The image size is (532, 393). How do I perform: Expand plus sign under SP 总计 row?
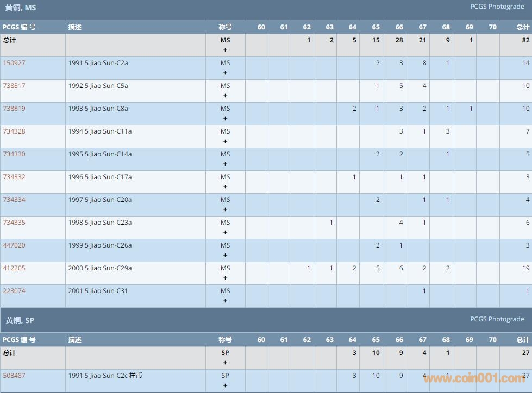[225, 363]
